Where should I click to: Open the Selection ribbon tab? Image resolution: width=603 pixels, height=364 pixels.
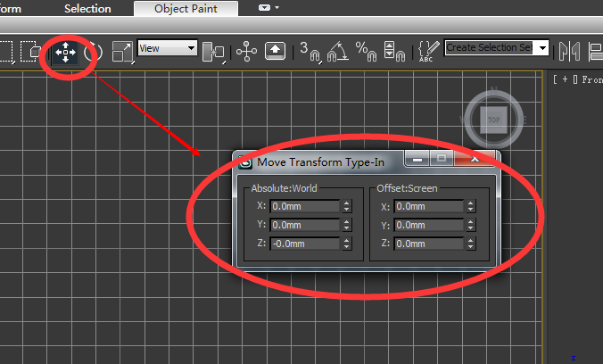87,8
